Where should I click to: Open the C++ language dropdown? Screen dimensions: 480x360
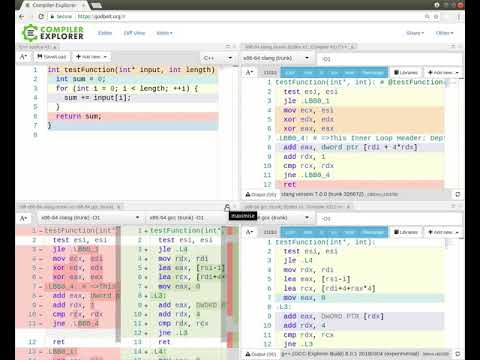217,58
